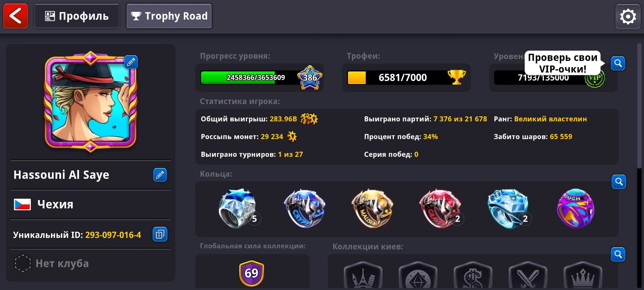
Task: Copy the unique ID 293-097-016-4
Action: (160, 234)
